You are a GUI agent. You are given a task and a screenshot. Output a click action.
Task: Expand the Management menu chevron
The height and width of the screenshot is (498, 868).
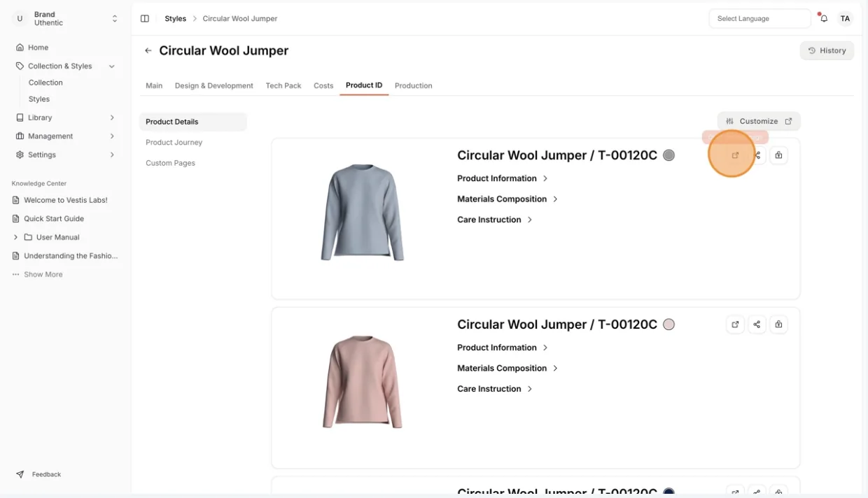coord(112,136)
